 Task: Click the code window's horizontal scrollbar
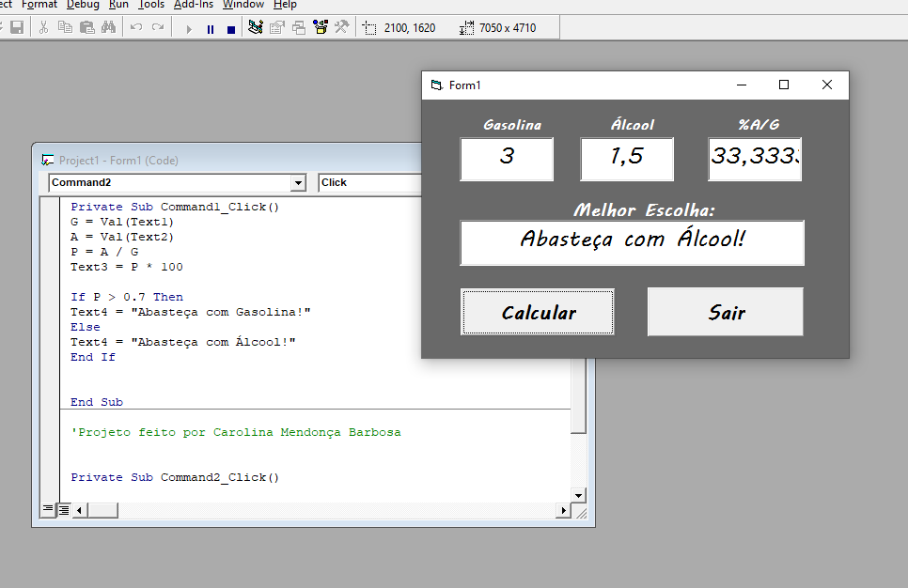[282, 510]
